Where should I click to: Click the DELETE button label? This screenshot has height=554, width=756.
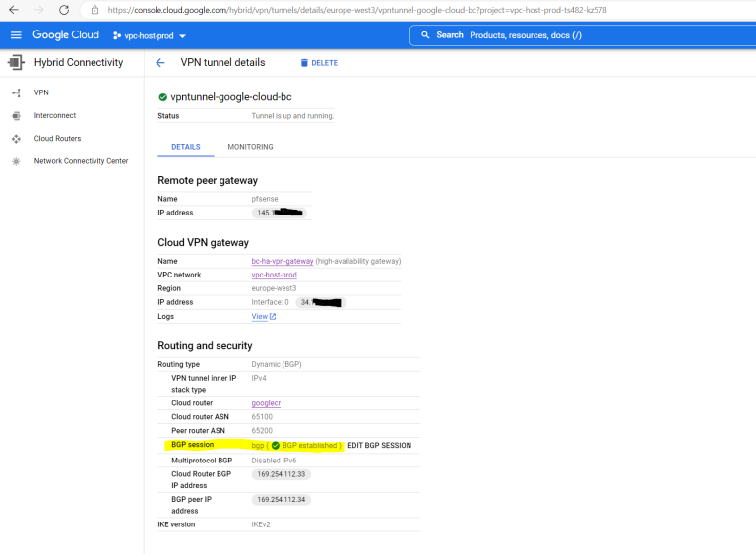[325, 63]
